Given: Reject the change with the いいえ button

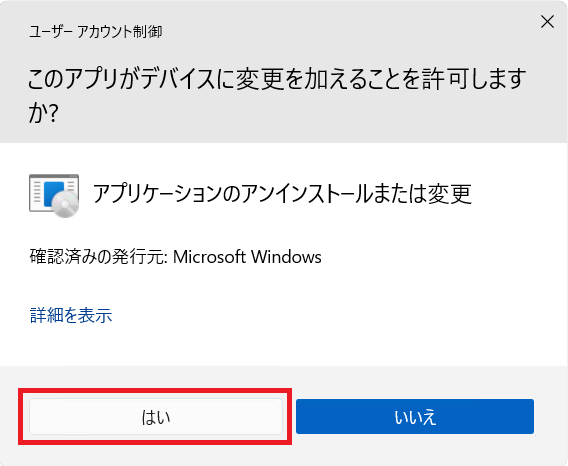Looking at the screenshot, I should (x=415, y=416).
